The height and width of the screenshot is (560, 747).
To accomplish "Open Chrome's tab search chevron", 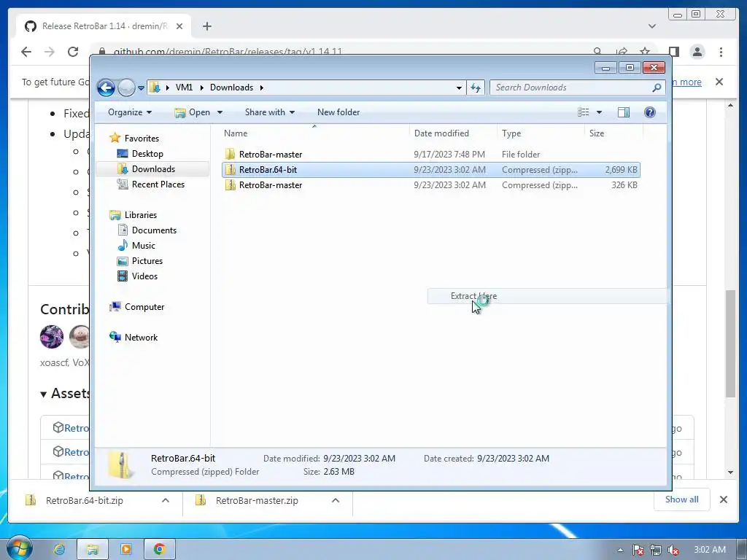I will tap(651, 26).
